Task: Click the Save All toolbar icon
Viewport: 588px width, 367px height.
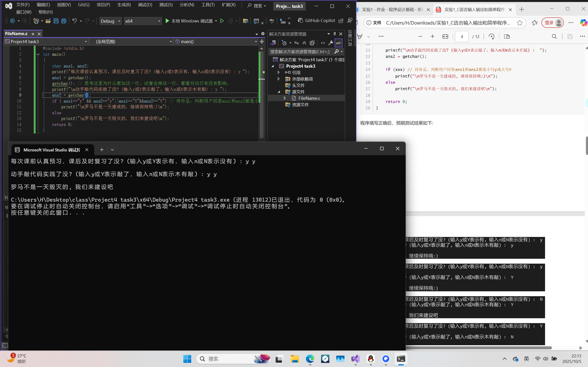Action: [x=64, y=21]
